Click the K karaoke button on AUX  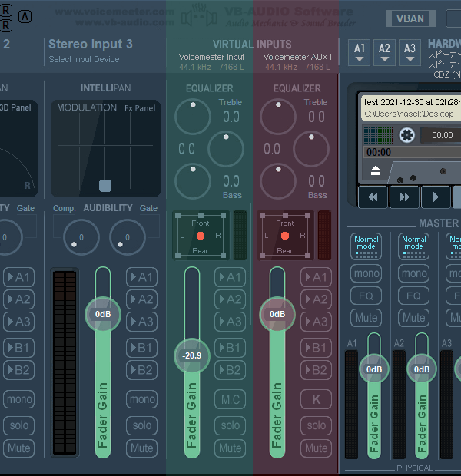pyautogui.click(x=316, y=399)
